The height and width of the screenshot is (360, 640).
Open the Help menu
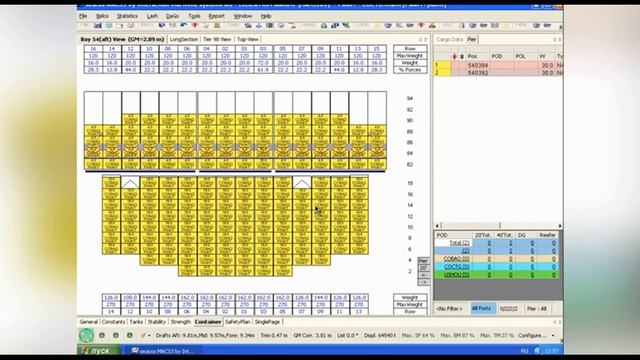click(266, 16)
